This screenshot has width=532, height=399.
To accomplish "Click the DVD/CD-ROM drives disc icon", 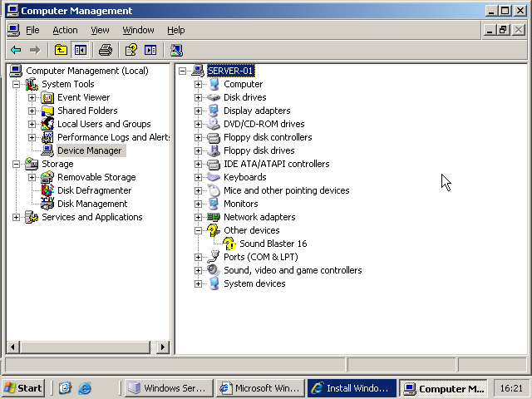I will pyautogui.click(x=214, y=124).
